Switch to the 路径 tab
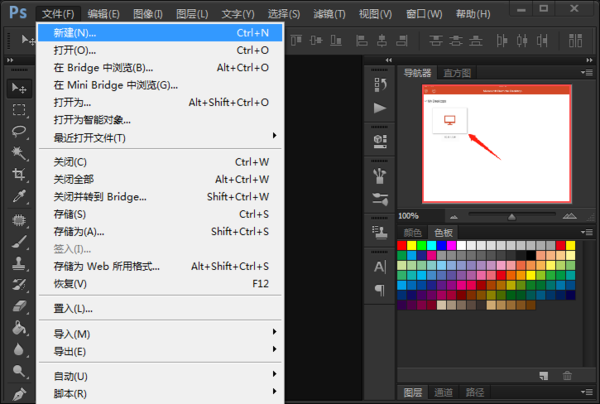Viewport: 600px width, 404px height. (x=475, y=392)
